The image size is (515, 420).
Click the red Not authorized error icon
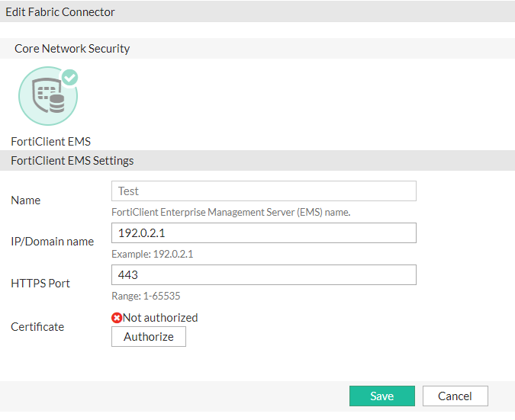tap(117, 318)
